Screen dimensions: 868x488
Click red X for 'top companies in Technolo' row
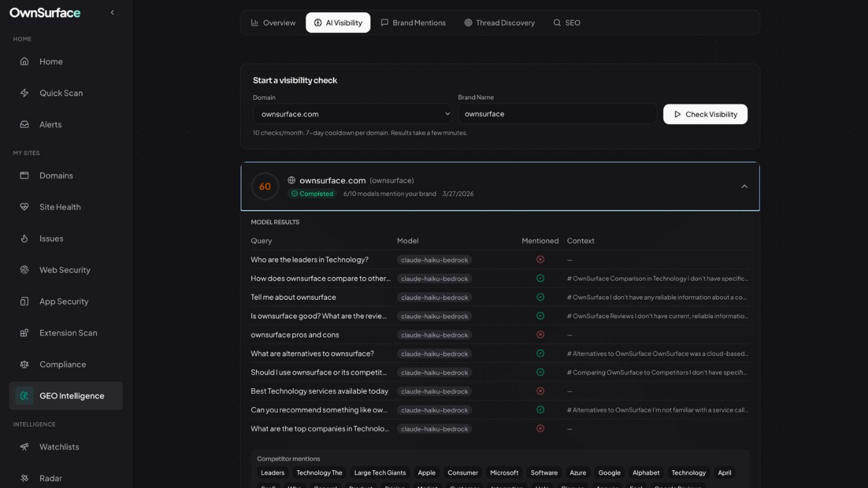(x=540, y=429)
